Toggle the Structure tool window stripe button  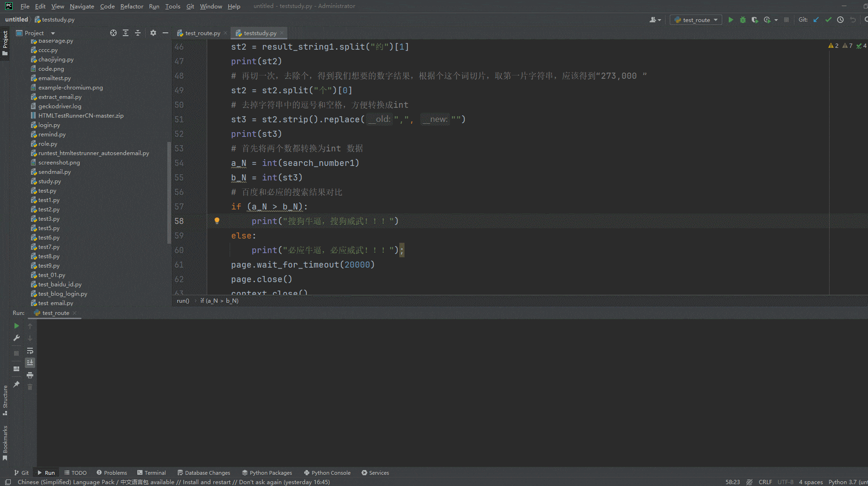tap(5, 400)
